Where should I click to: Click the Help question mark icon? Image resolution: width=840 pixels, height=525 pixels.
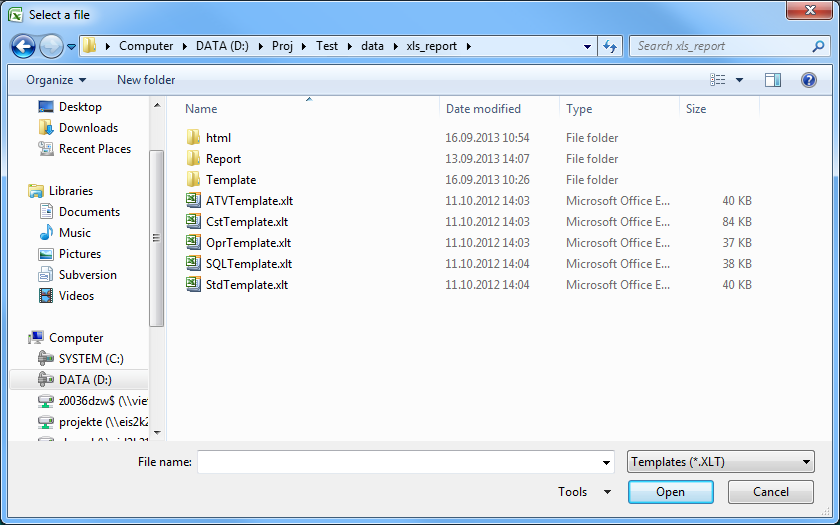tap(808, 80)
